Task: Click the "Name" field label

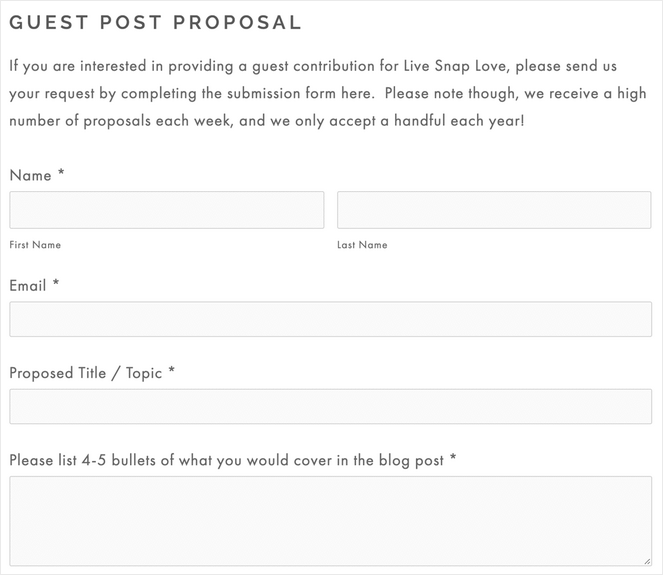Action: pos(30,175)
